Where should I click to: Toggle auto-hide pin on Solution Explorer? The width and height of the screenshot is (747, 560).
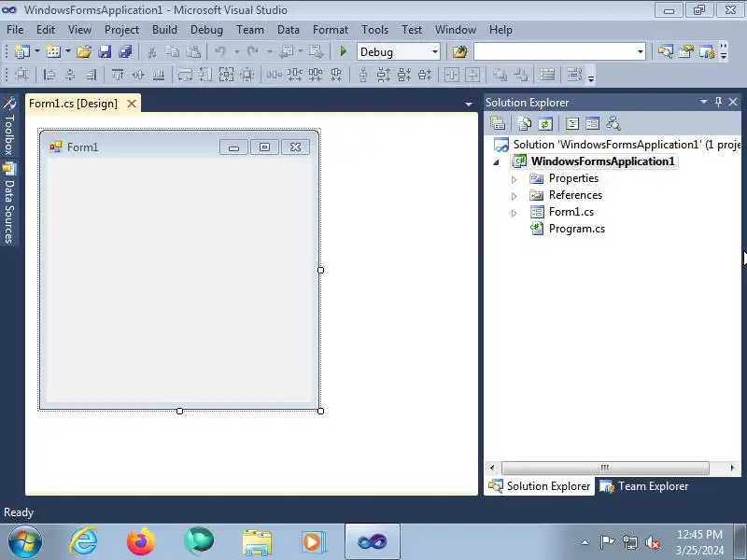tap(718, 102)
